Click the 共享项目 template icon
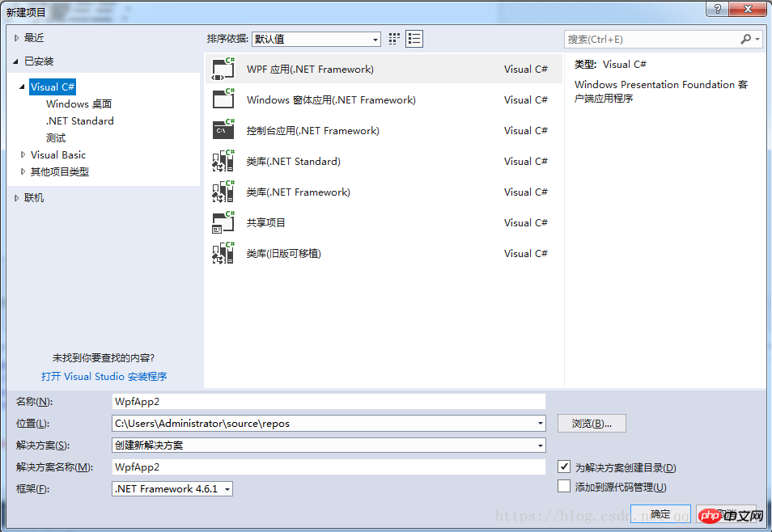Viewport: 772px width, 532px height. [223, 222]
